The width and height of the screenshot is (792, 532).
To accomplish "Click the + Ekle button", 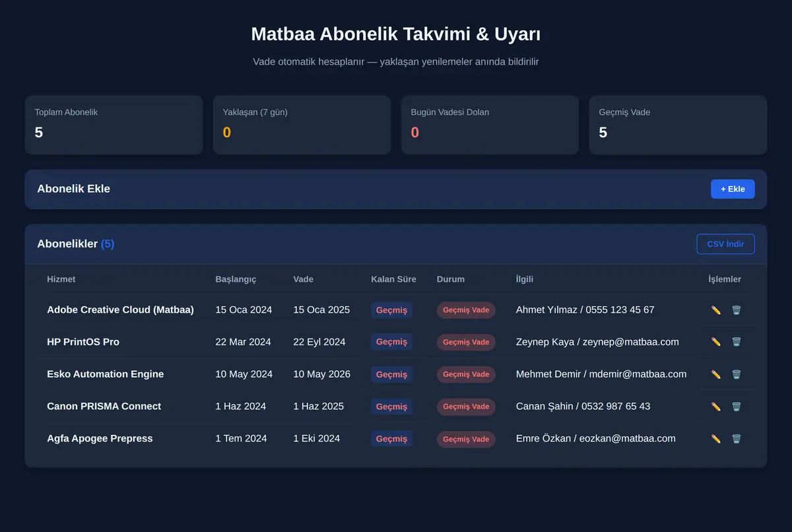I will 733,189.
